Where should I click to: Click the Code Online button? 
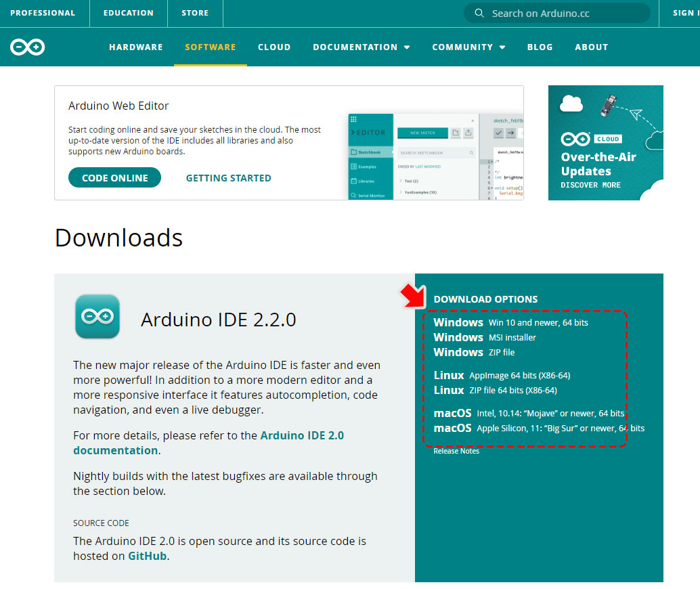click(x=114, y=178)
